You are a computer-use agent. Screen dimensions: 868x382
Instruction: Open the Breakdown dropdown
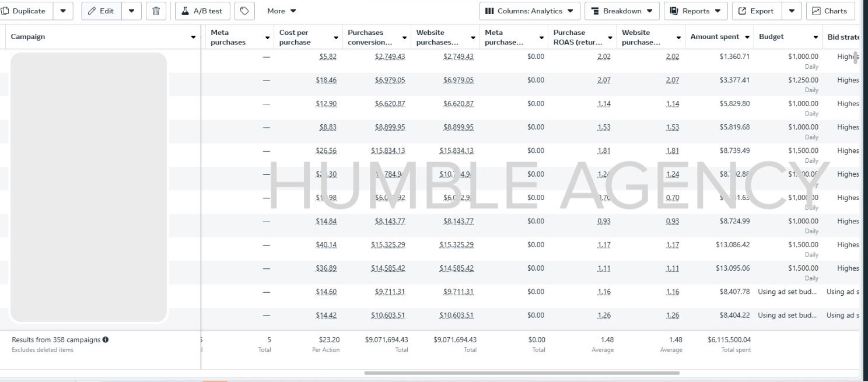pos(622,11)
